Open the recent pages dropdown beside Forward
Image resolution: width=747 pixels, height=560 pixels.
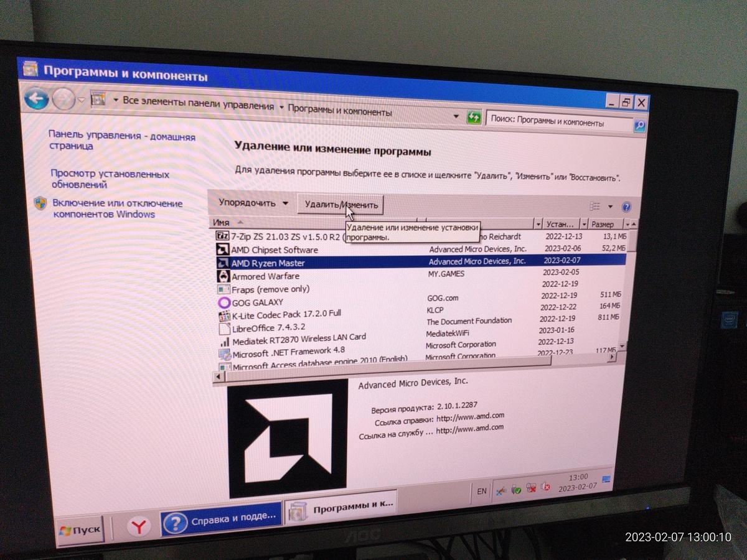[82, 100]
